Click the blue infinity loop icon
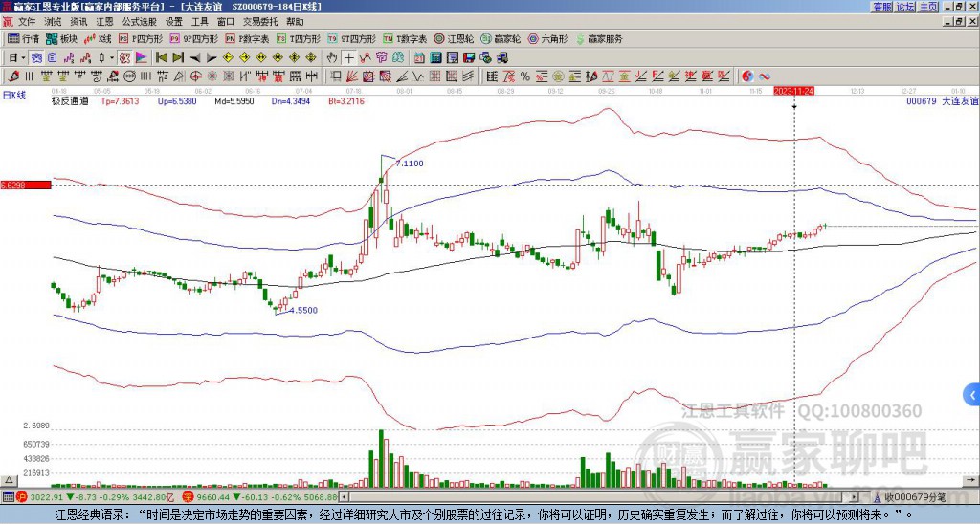This screenshot has width=980, height=524. [765, 76]
